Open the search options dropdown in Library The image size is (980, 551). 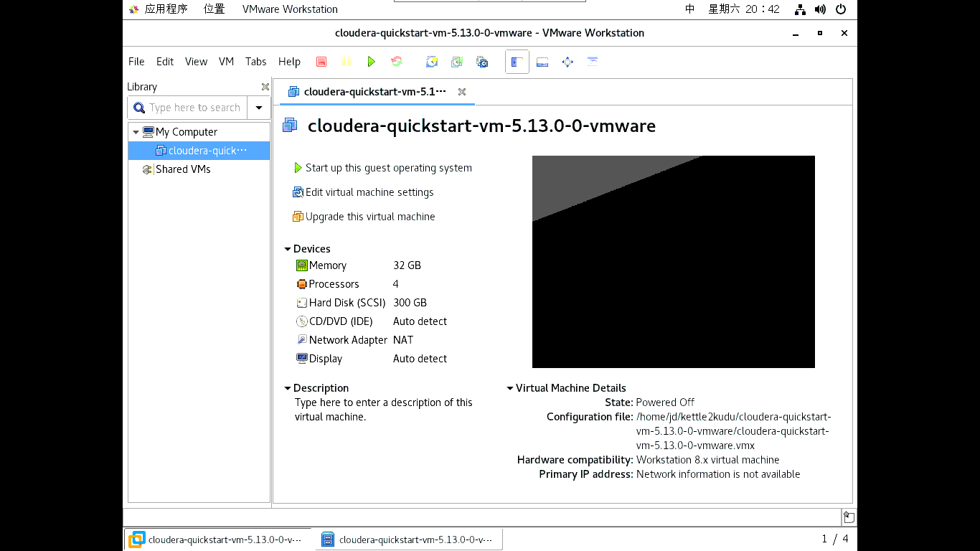[259, 107]
